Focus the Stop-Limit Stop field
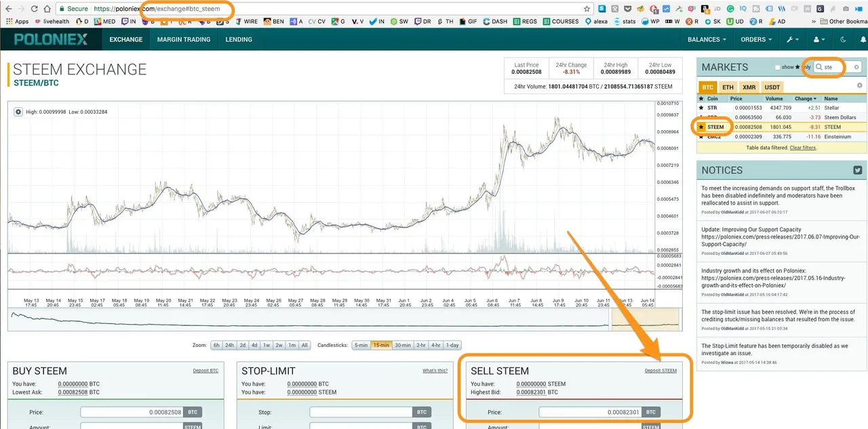 coord(361,412)
